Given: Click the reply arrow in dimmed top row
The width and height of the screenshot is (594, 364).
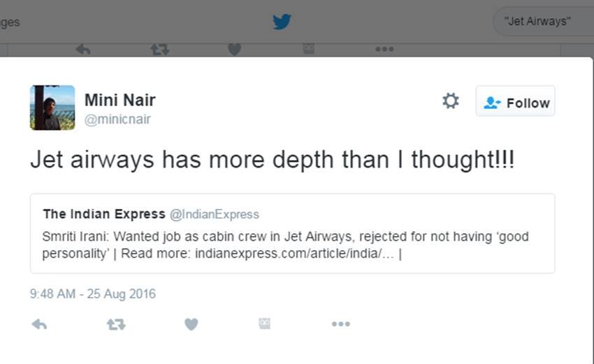Looking at the screenshot, I should pos(83,49).
